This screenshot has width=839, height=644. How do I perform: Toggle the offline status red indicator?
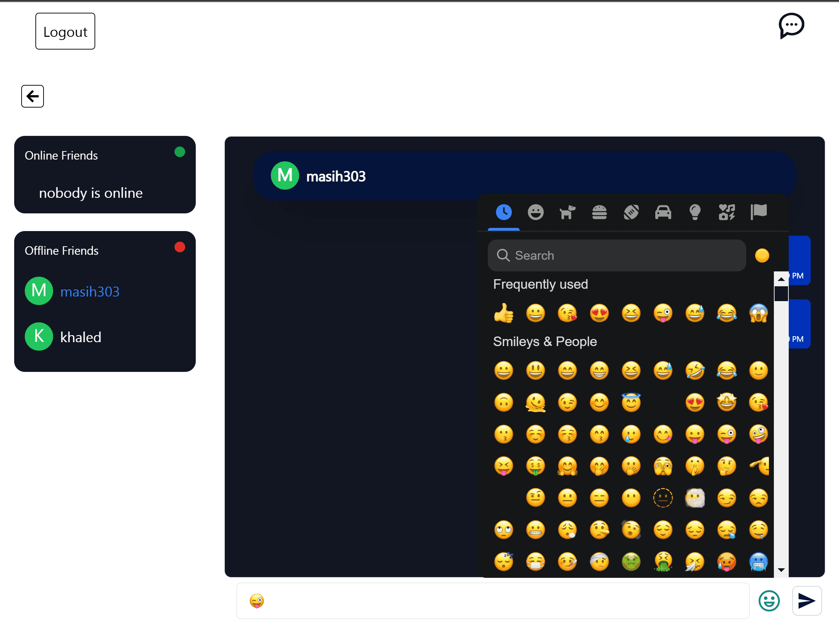pyautogui.click(x=179, y=248)
